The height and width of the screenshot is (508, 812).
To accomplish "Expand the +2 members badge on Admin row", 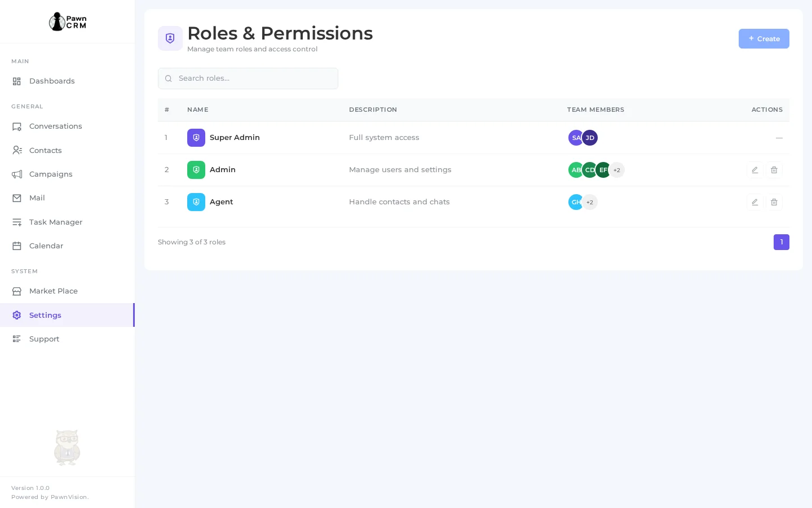I will tap(617, 170).
